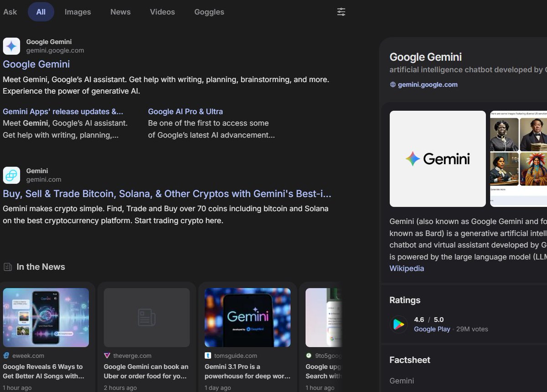Open the Buy, Sell & Trade Bitcoin result
Viewport: 547px width, 392px height.
pos(167,194)
